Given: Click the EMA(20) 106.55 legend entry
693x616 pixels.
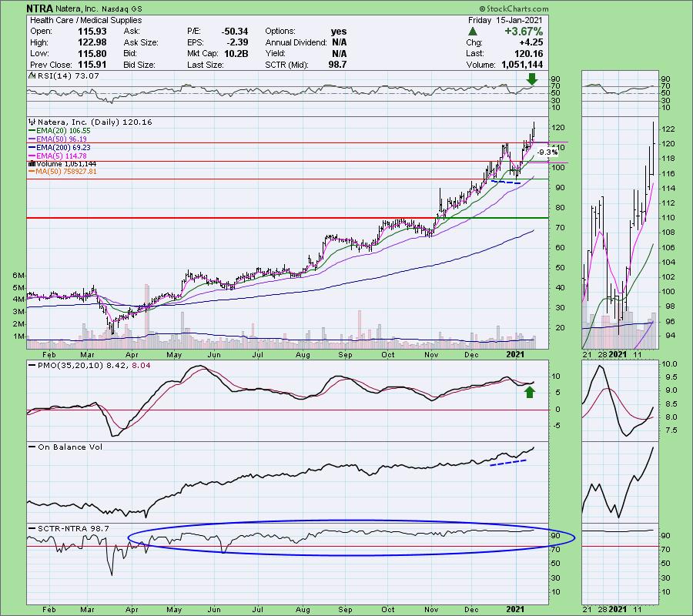Looking at the screenshot, I should pyautogui.click(x=59, y=131).
